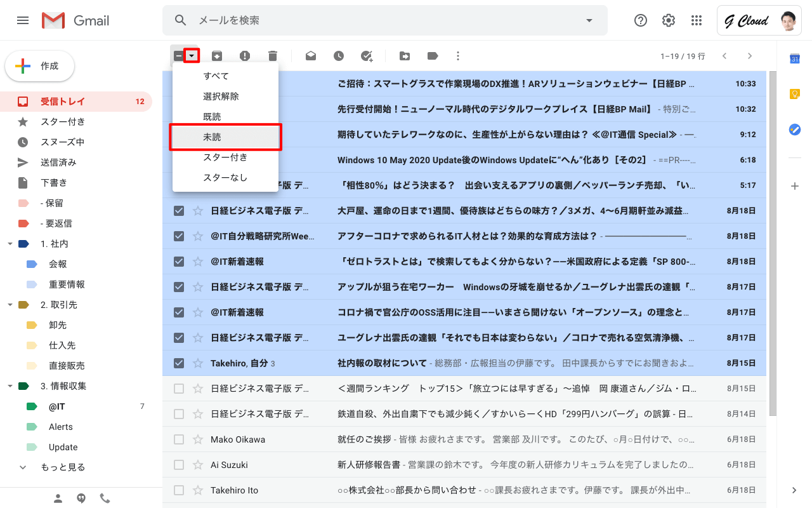Viewport: 812px width, 508px height.
Task: Click the search magnifier icon
Action: pyautogui.click(x=181, y=20)
